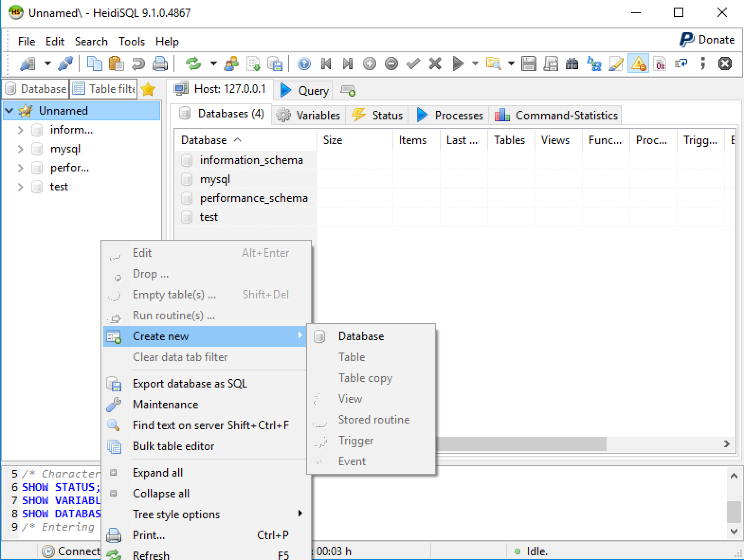Viewport: 744px width, 560px height.
Task: Click the blue Help icon in toolbar
Action: tap(304, 63)
